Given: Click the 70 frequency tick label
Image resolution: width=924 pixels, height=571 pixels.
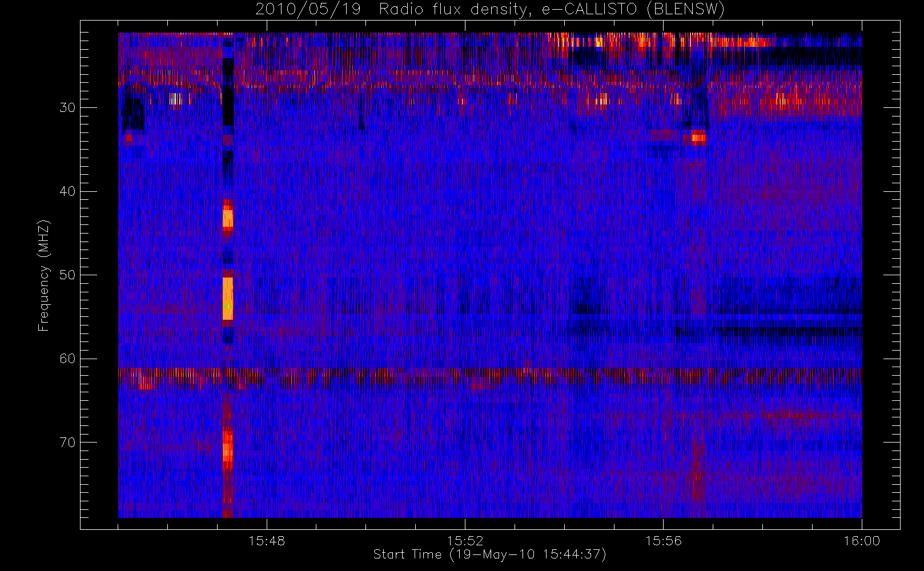Looking at the screenshot, I should click(67, 443).
